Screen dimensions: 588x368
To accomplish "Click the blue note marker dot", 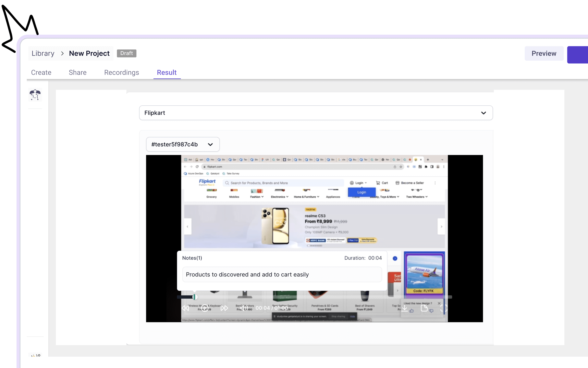I will (x=395, y=258).
